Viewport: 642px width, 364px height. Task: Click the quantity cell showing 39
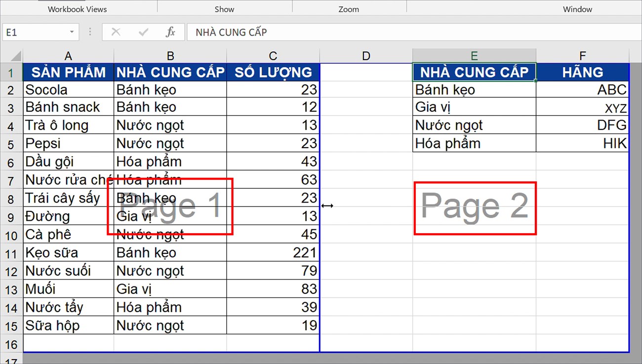273,307
